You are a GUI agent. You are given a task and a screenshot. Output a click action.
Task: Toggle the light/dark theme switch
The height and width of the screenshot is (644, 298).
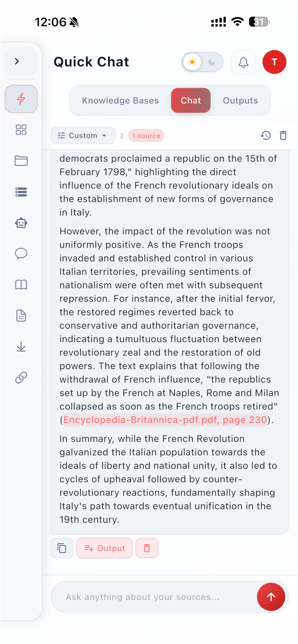click(202, 62)
